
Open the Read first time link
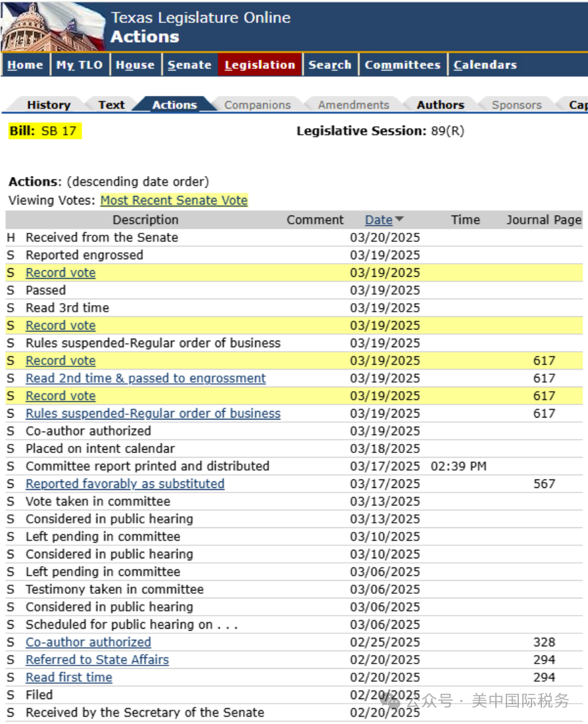click(x=69, y=677)
